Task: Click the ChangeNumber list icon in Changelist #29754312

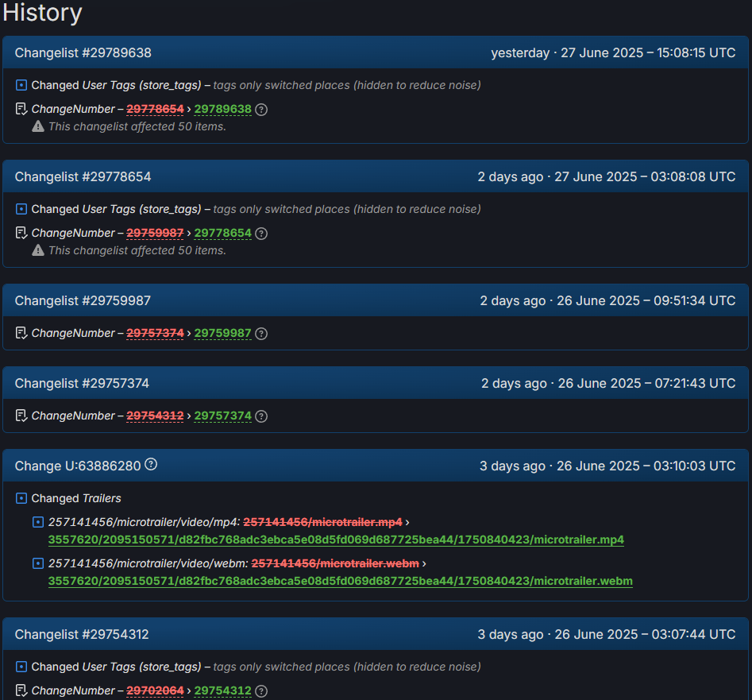Action: 21,690
